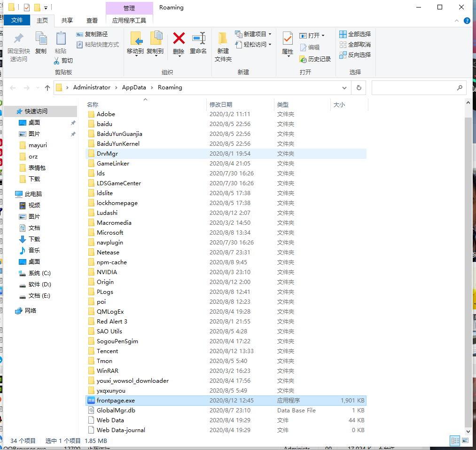The image size is (476, 450).
Task: Select none (全部取消)
Action: click(x=355, y=45)
